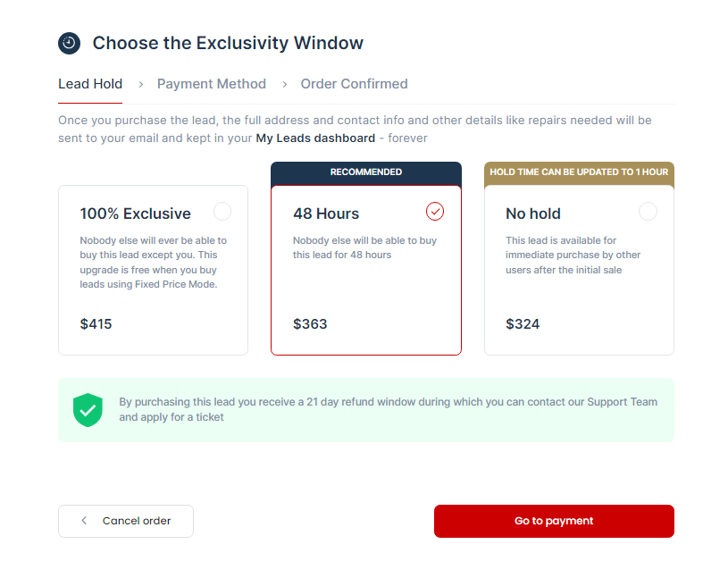Select the No hold card priced $324
Viewport: 728px width, 561px height.
coord(579,268)
